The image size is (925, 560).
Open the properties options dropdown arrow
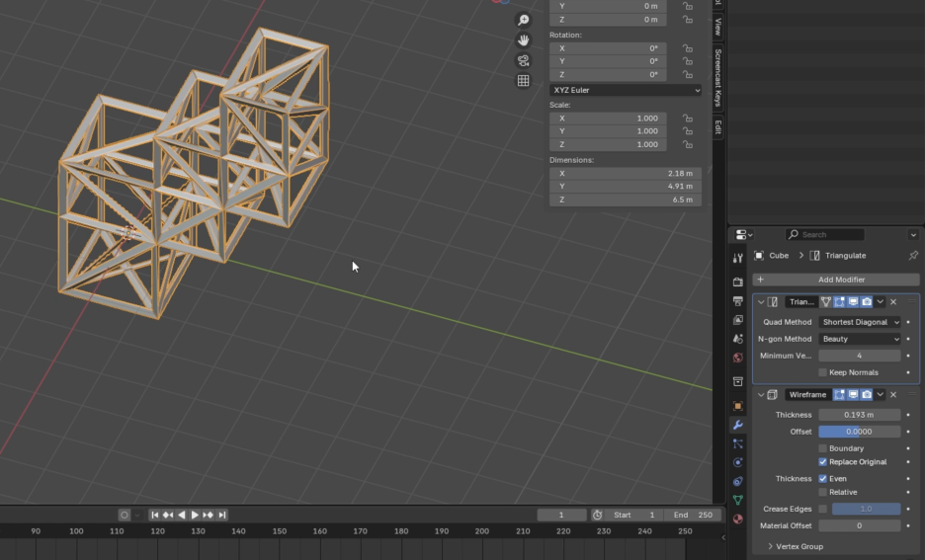point(913,235)
